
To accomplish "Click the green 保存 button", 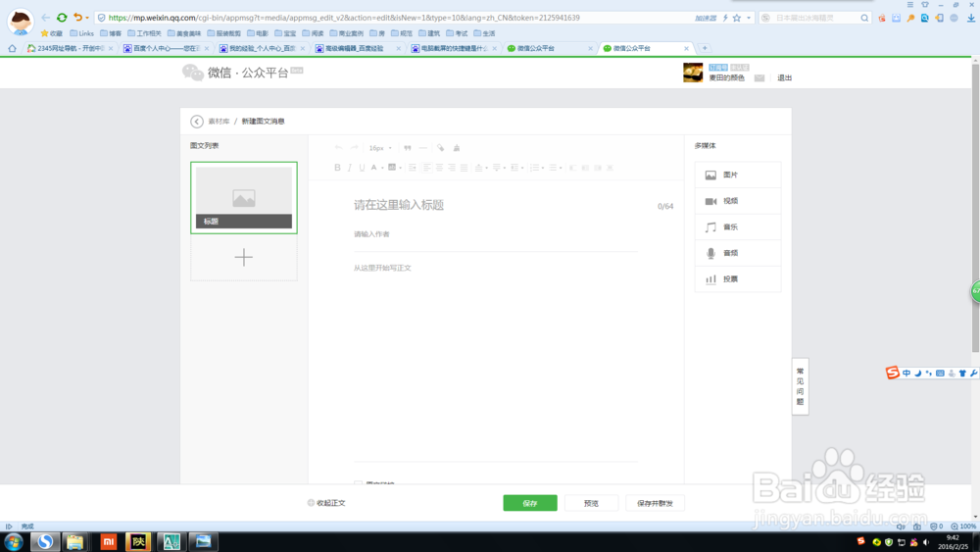I will pyautogui.click(x=530, y=503).
